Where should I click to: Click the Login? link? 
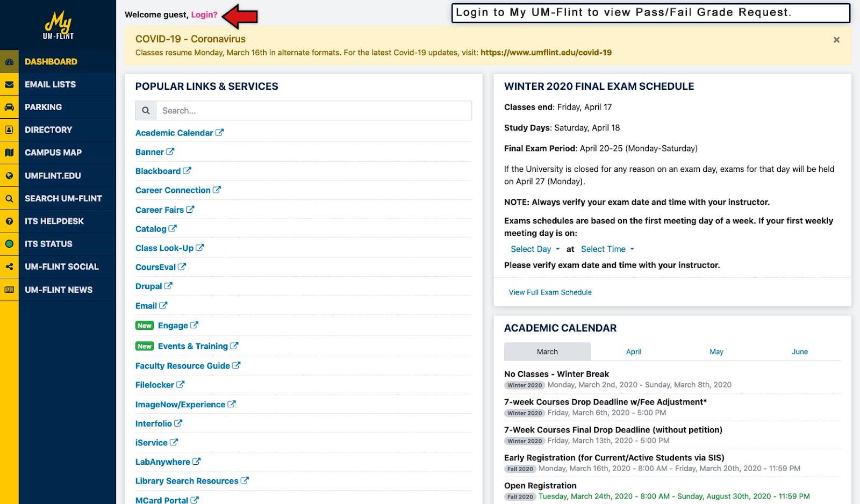[x=204, y=15]
